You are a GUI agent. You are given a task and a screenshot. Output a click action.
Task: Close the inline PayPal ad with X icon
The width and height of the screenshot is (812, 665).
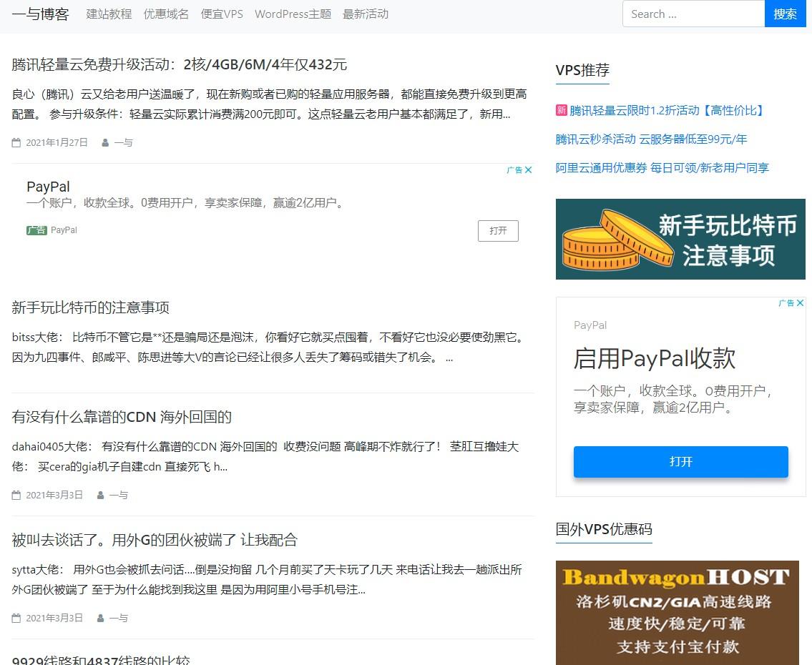pyautogui.click(x=529, y=170)
